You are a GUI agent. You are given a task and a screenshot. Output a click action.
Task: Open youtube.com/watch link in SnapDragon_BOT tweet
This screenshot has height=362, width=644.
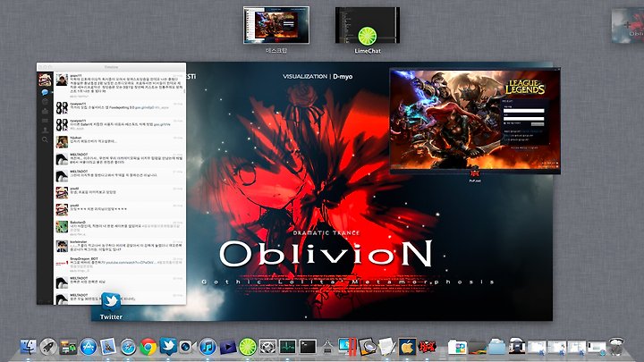click(131, 262)
